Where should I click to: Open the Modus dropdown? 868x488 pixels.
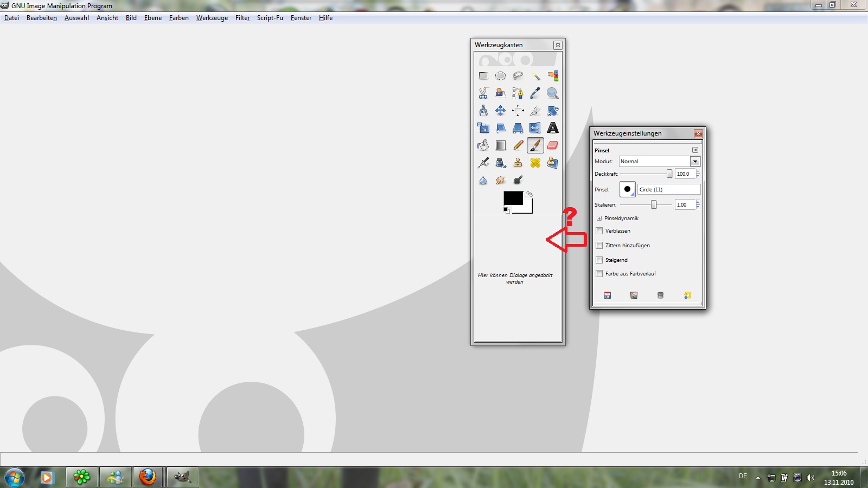pyautogui.click(x=694, y=162)
